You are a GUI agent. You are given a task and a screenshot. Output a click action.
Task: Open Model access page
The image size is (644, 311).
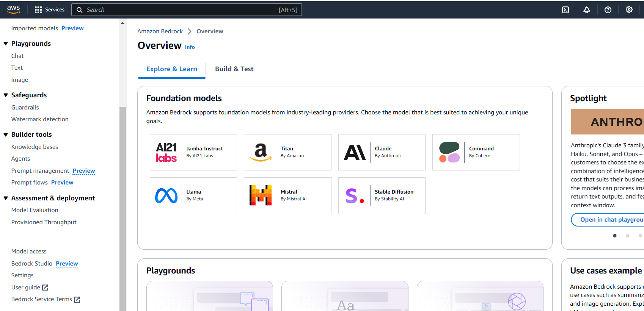29,252
